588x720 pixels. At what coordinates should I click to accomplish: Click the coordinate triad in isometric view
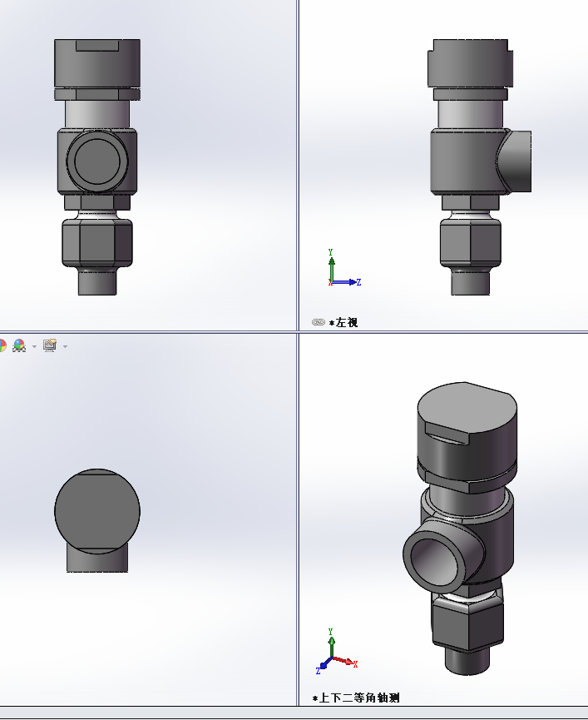coord(337,652)
